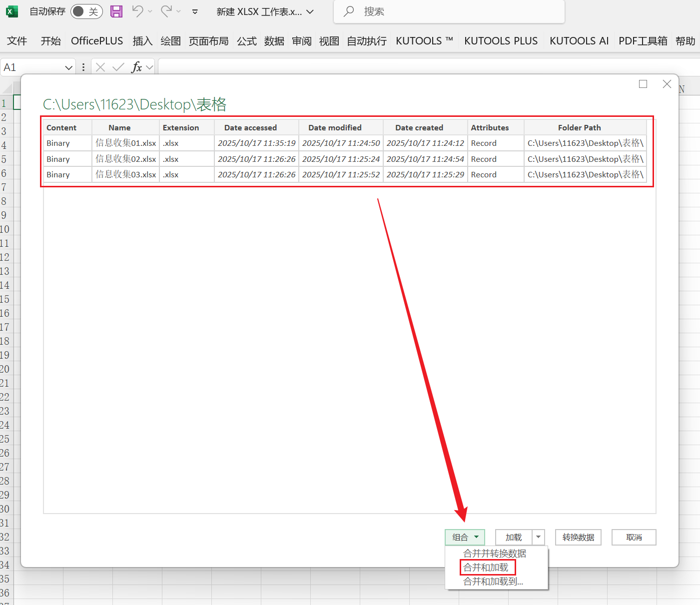Open the KUTOOLS AI ribbon tab
700x605 pixels.
coord(579,41)
